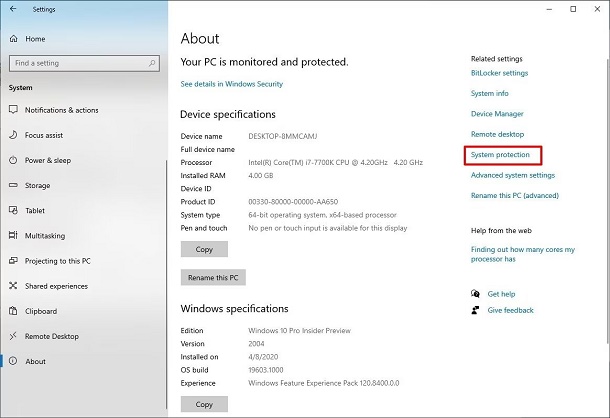Select the Clipboard settings page
610x418 pixels.
[41, 311]
